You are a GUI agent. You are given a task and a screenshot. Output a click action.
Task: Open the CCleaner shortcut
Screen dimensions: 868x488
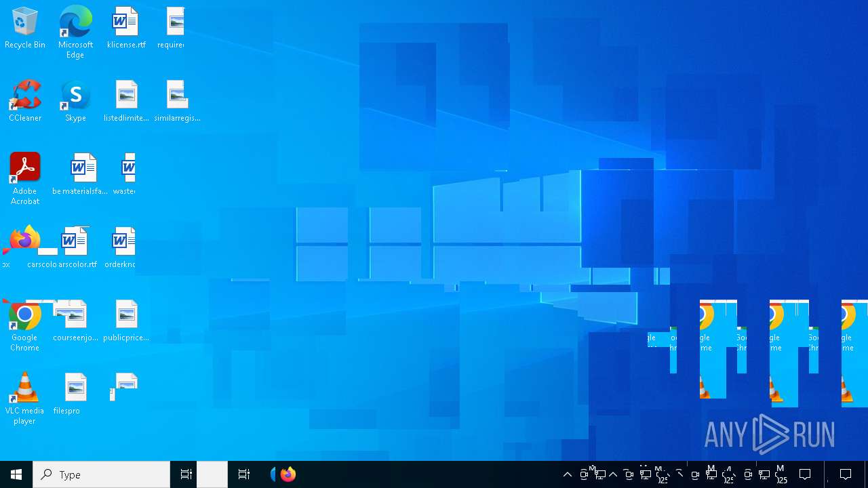[x=25, y=102]
